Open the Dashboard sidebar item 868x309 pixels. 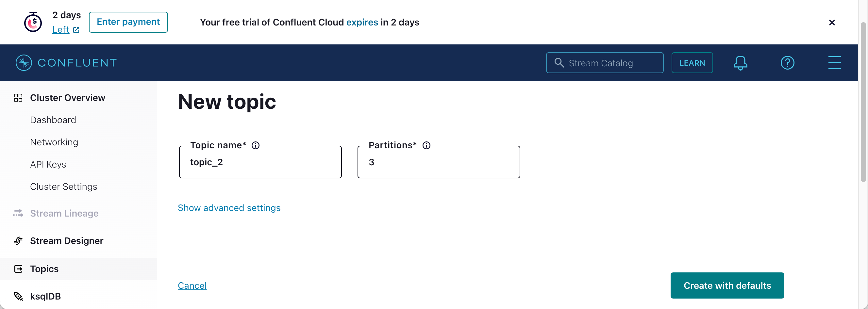[53, 120]
